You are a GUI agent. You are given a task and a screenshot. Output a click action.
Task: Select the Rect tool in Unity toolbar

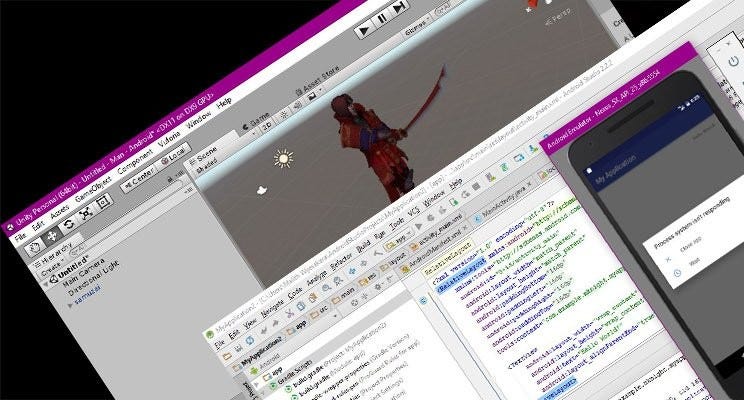coord(102,203)
